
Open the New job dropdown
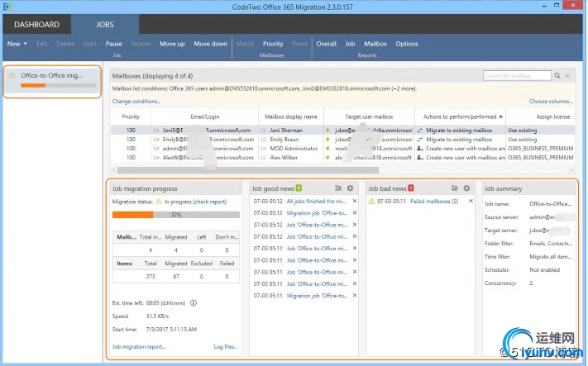coord(17,44)
